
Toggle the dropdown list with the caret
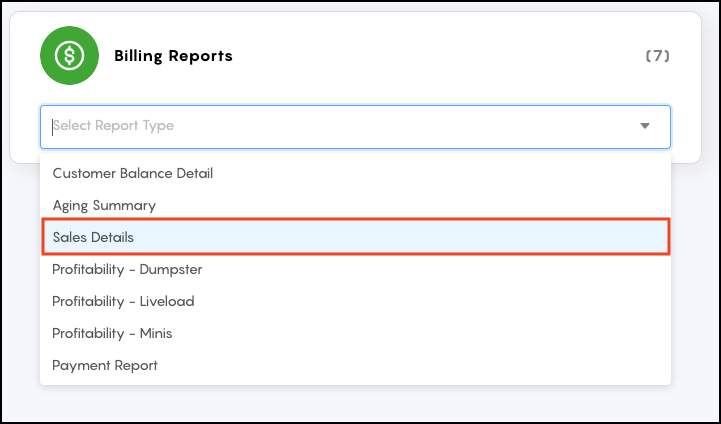pos(645,126)
